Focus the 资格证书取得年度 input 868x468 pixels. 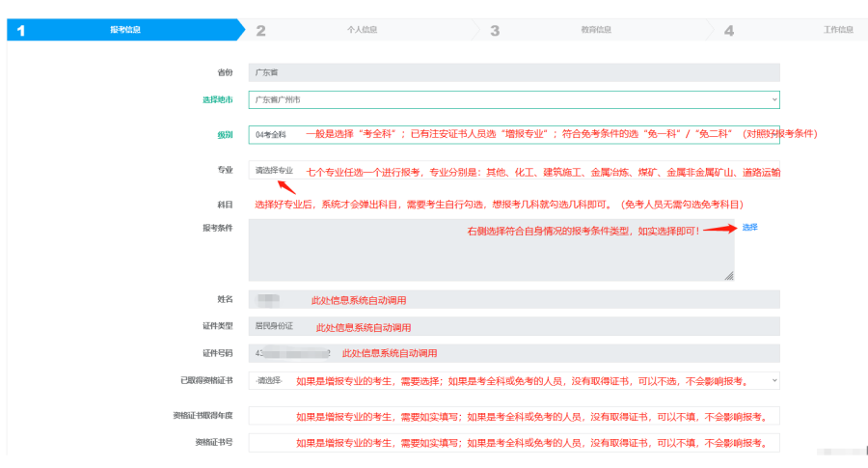tap(514, 416)
